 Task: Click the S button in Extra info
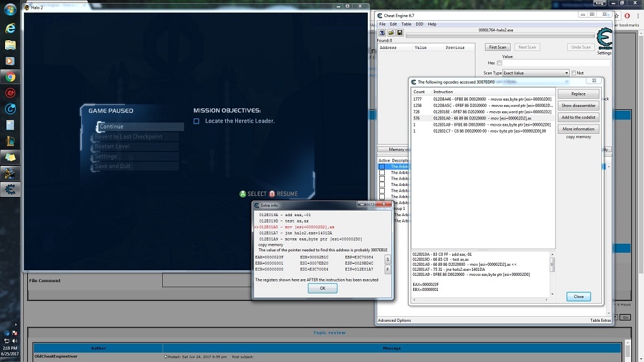click(x=387, y=260)
